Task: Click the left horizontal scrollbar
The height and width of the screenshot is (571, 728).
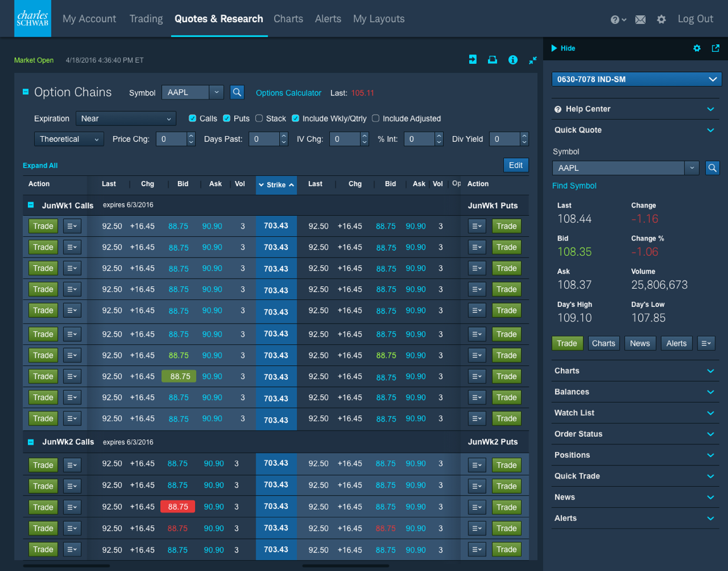Action: [66, 566]
